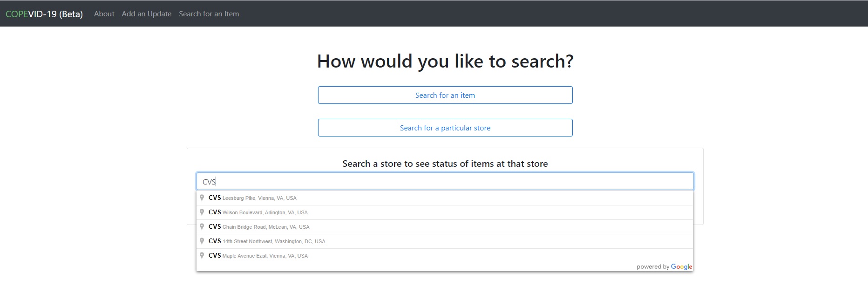Focus the store search input field containing CVS
This screenshot has height=307, width=868.
coord(445,181)
